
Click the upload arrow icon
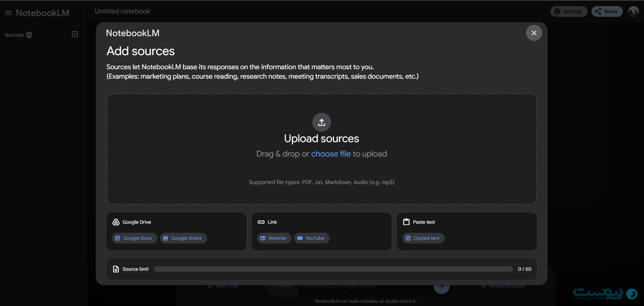click(x=322, y=122)
